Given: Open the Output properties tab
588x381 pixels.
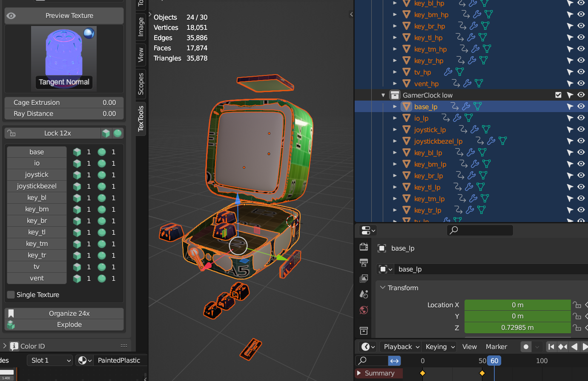Looking at the screenshot, I should [363, 263].
